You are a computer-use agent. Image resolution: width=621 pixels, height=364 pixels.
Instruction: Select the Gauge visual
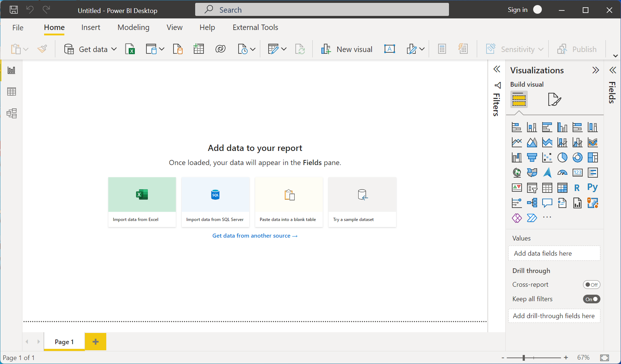click(x=562, y=173)
